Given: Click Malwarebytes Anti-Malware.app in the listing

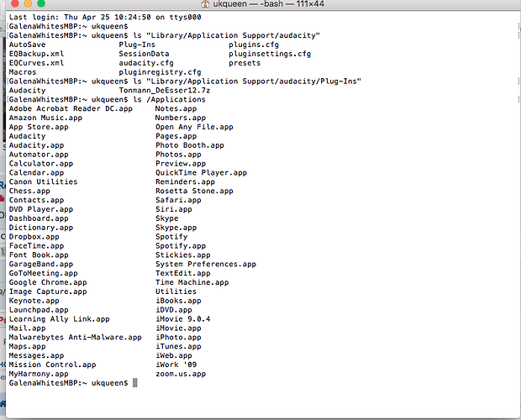Looking at the screenshot, I should tap(76, 338).
